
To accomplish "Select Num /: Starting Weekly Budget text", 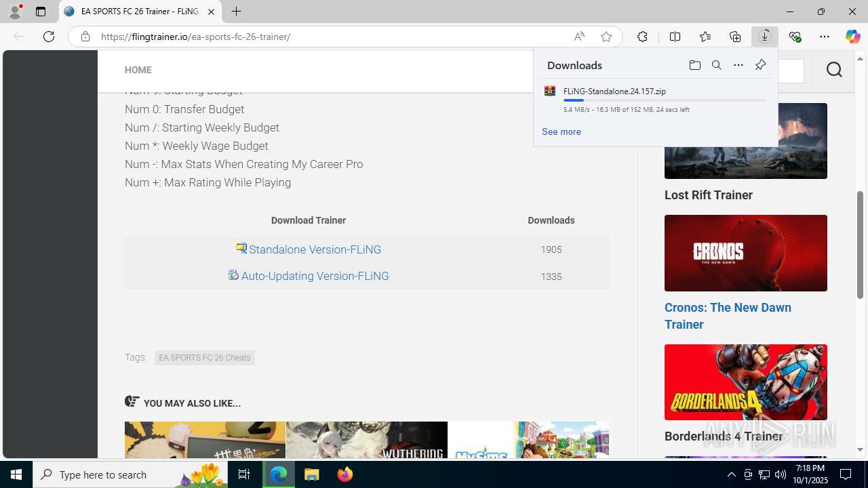I will tap(202, 127).
